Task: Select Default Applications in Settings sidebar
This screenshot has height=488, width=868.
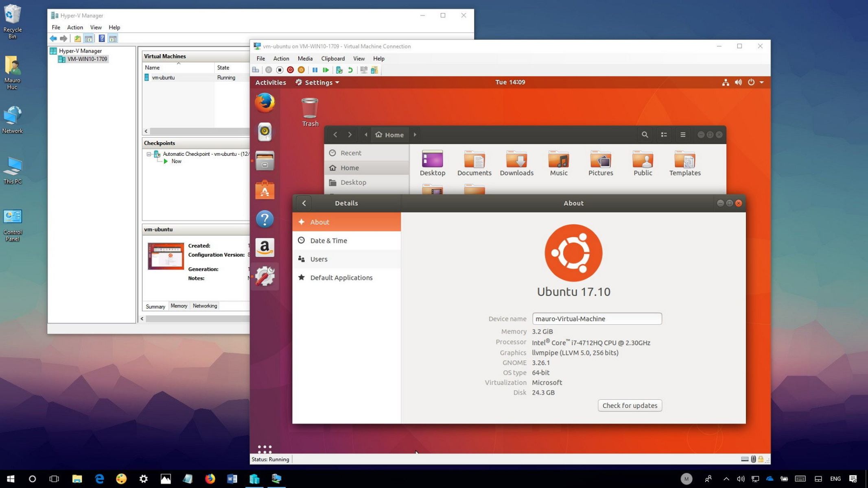Action: pos(341,277)
